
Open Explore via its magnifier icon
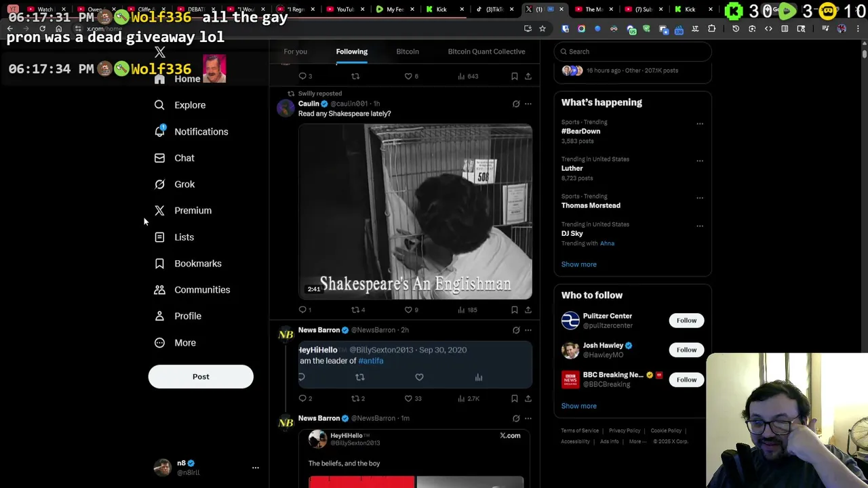(x=159, y=105)
